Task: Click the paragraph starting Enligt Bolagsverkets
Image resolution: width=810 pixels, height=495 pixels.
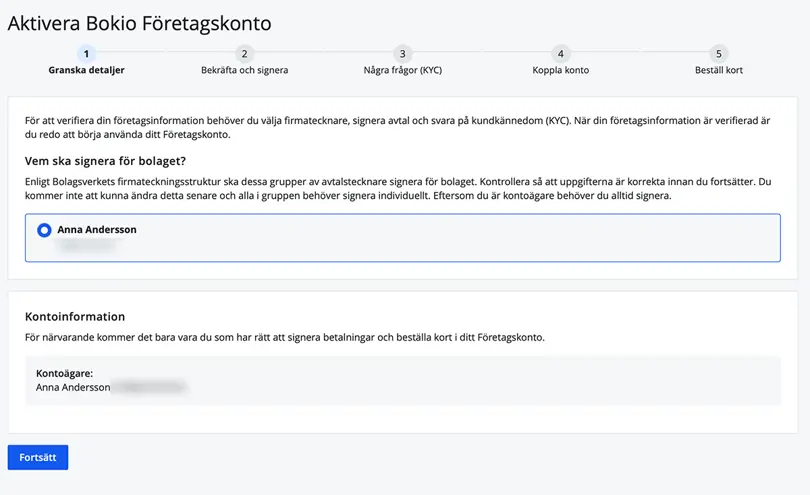Action: 398,189
